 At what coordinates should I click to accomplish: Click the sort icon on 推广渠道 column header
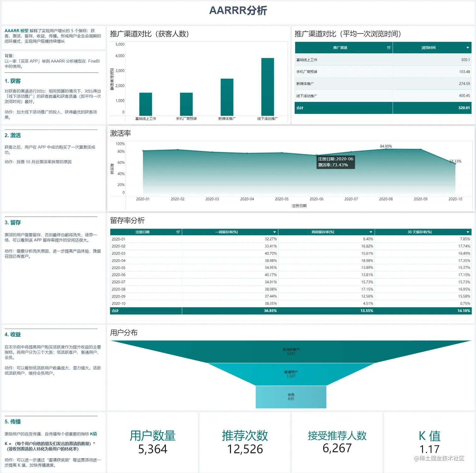[x=388, y=47]
